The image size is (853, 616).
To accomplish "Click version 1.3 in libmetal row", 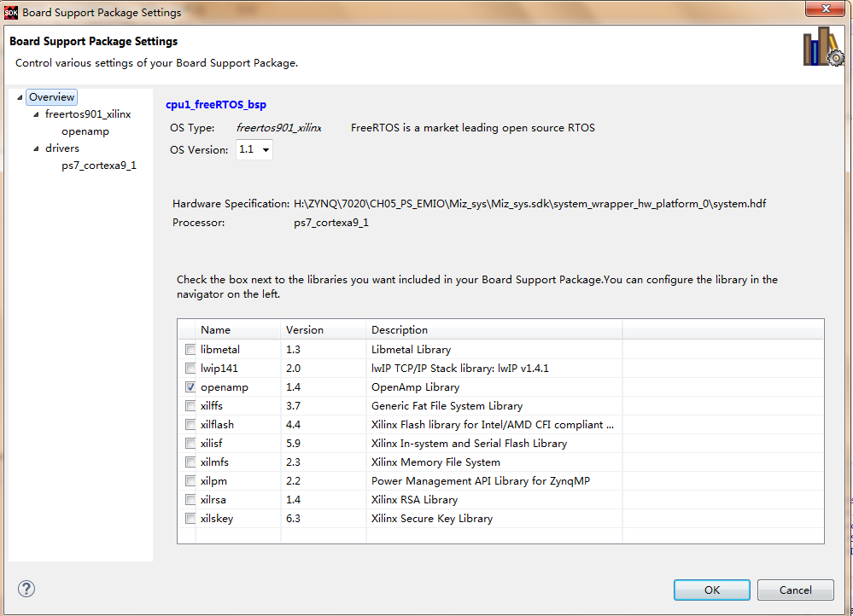I will pyautogui.click(x=293, y=350).
